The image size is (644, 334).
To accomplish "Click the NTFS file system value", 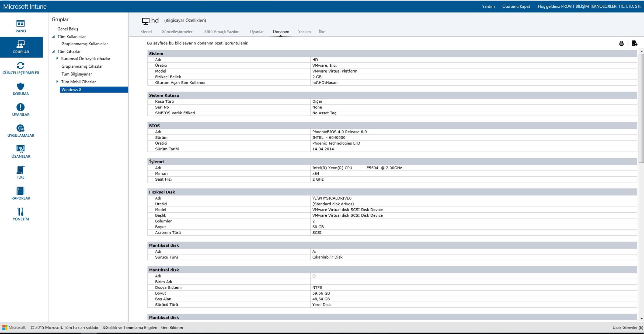I will click(317, 288).
